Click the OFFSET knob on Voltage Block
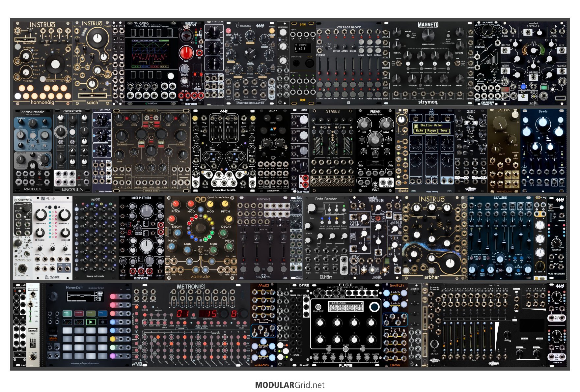580x392 pixels. (336, 46)
